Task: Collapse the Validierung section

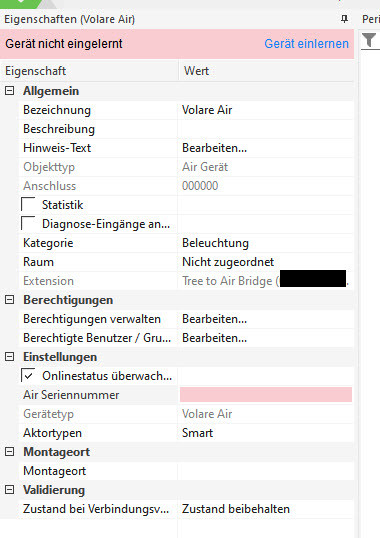Action: pos(10,490)
